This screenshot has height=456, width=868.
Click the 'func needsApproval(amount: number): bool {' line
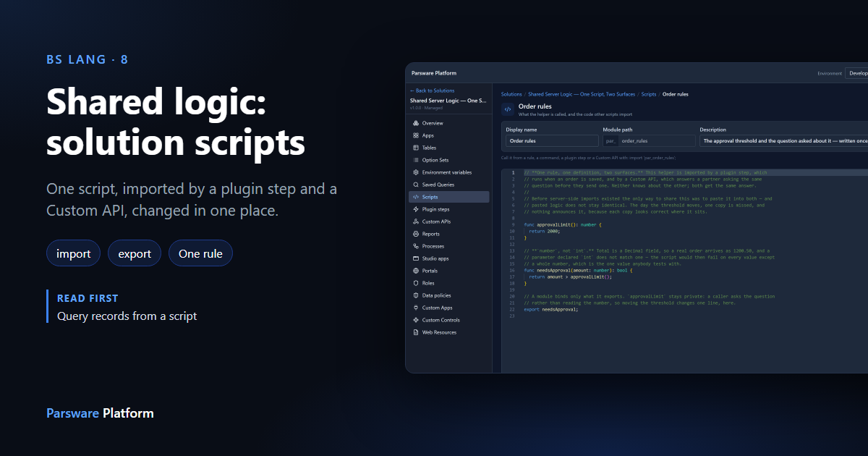tap(578, 270)
